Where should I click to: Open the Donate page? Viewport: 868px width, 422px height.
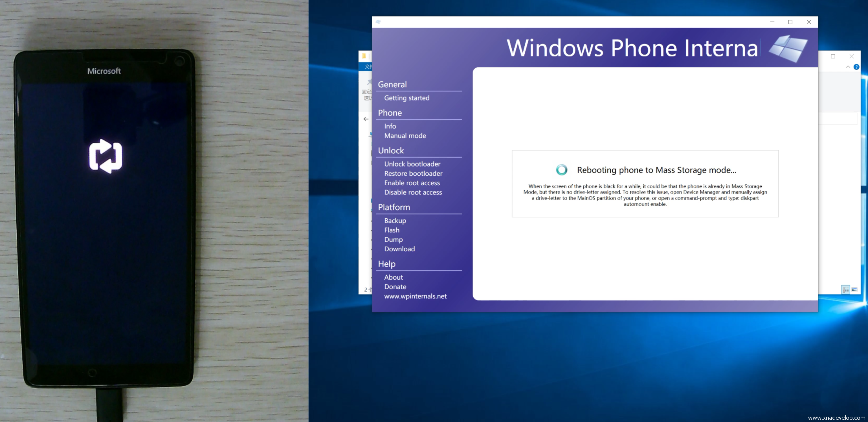click(x=395, y=287)
